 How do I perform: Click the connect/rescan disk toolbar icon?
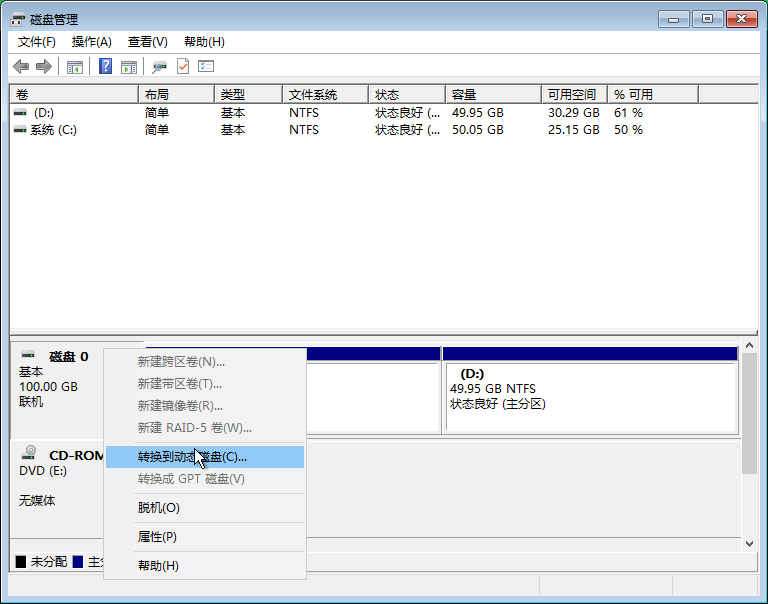159,66
